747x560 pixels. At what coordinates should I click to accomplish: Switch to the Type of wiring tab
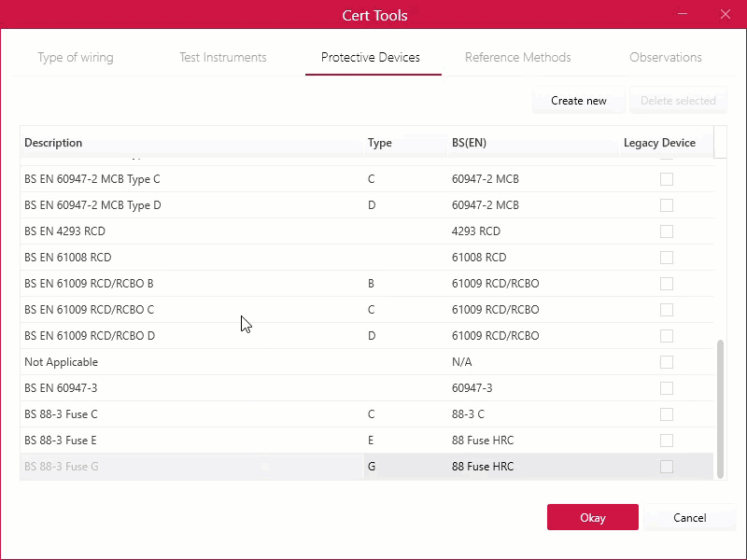pyautogui.click(x=76, y=58)
